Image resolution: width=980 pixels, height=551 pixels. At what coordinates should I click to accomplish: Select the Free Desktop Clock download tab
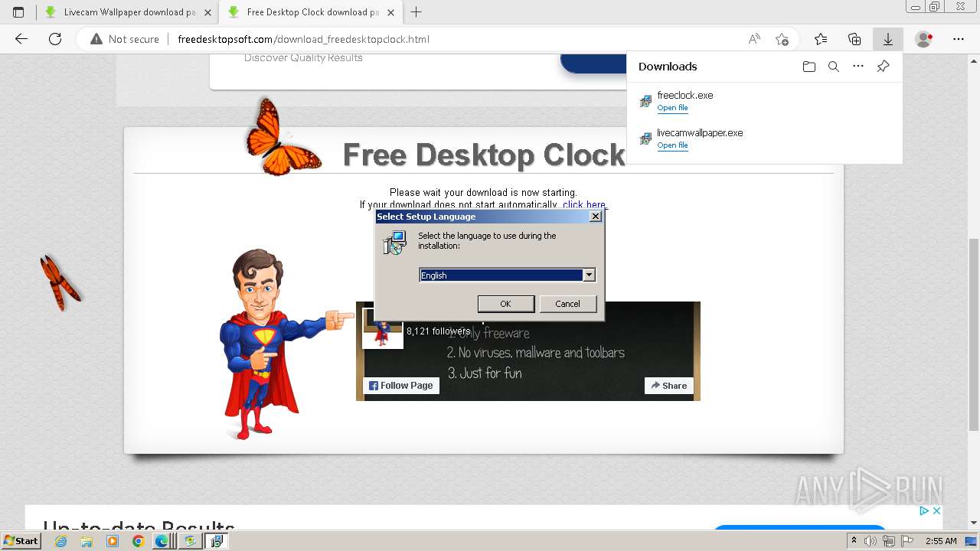tap(311, 12)
